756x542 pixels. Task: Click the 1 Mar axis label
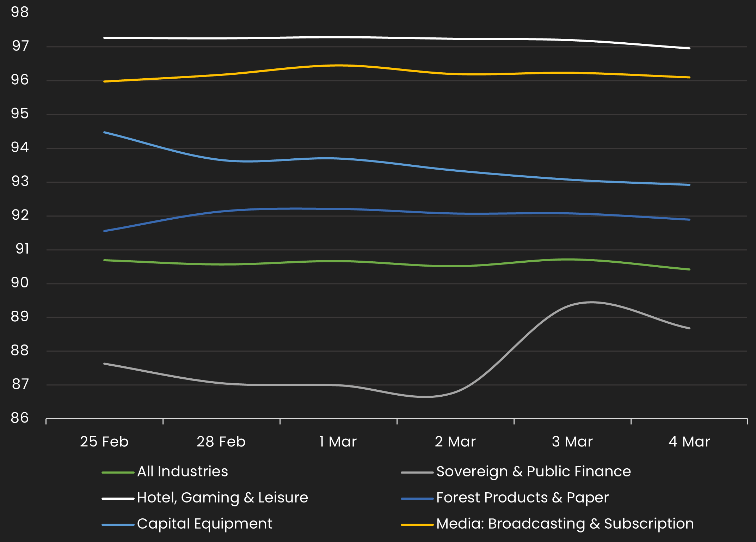click(338, 442)
